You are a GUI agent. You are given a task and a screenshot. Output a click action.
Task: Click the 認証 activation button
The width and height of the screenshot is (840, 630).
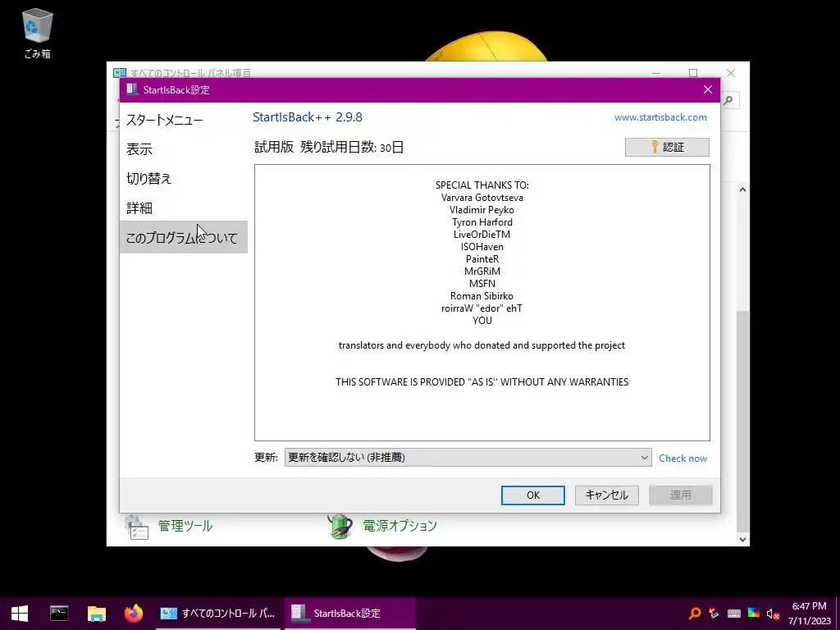click(x=667, y=148)
